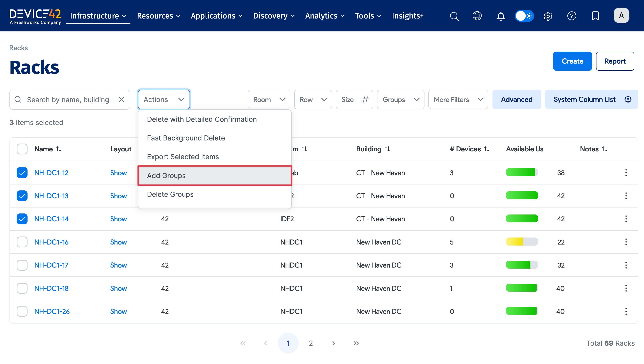Click the help question mark icon
Viewport: 644px width, 364px height.
click(x=572, y=16)
